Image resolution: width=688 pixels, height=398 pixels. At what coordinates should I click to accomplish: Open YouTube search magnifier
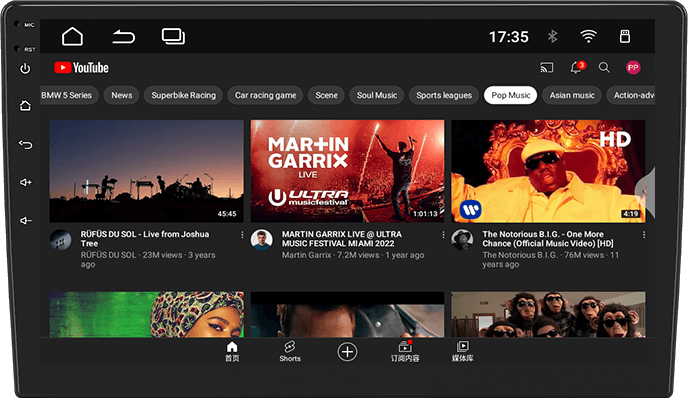pyautogui.click(x=604, y=68)
